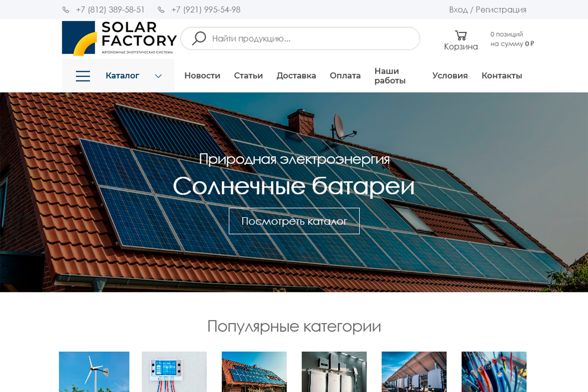Select the Оплата menu item
Image resolution: width=588 pixels, height=392 pixels.
[x=345, y=76]
